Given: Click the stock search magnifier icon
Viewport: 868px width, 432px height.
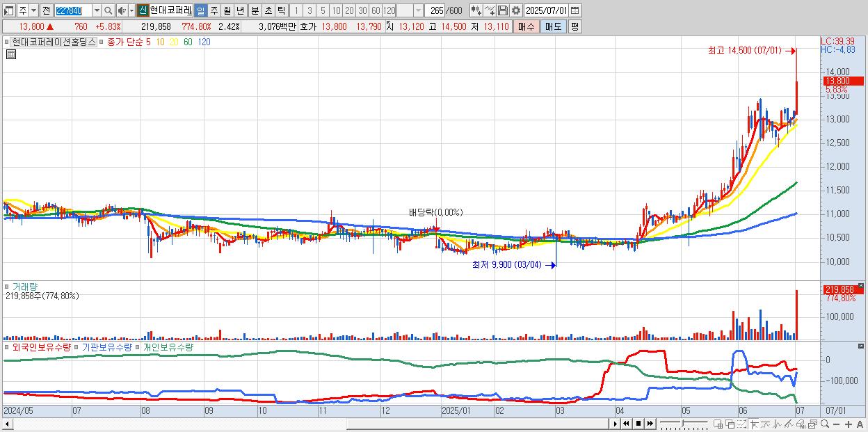Looking at the screenshot, I should coord(108,10).
